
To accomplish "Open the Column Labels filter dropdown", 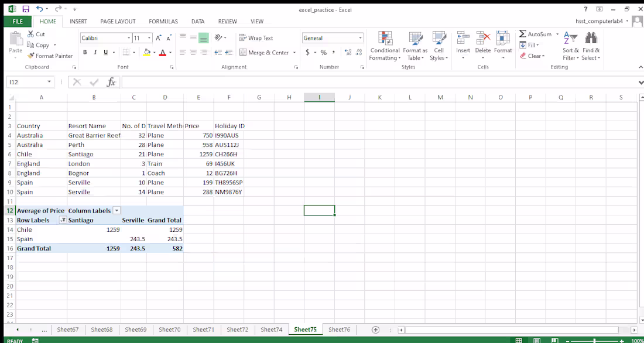I will pyautogui.click(x=117, y=210).
